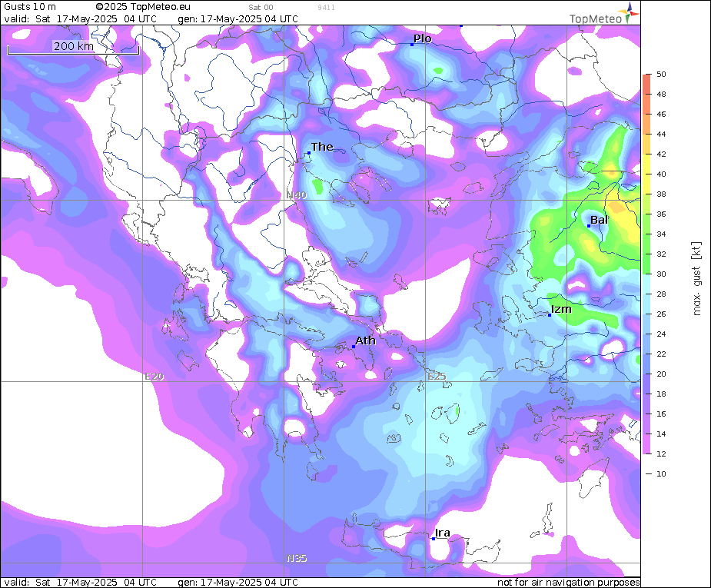The height and width of the screenshot is (588, 711).
Task: Click the blue marker dot beside "Ira"
Action: coord(433,539)
